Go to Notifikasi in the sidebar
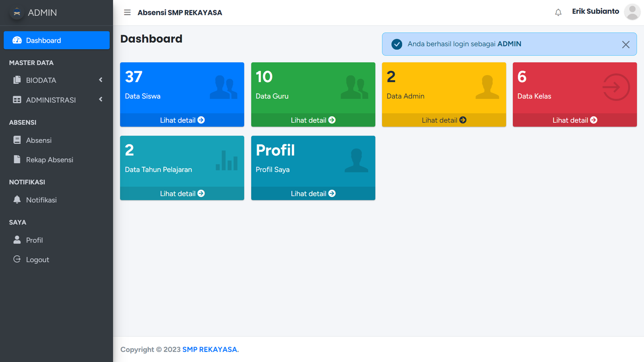Screen dimensions: 644x362 [41, 200]
